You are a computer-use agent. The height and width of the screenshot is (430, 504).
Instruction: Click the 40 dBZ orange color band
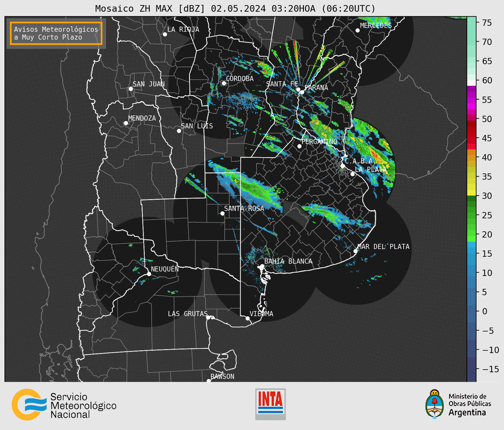(x=471, y=157)
